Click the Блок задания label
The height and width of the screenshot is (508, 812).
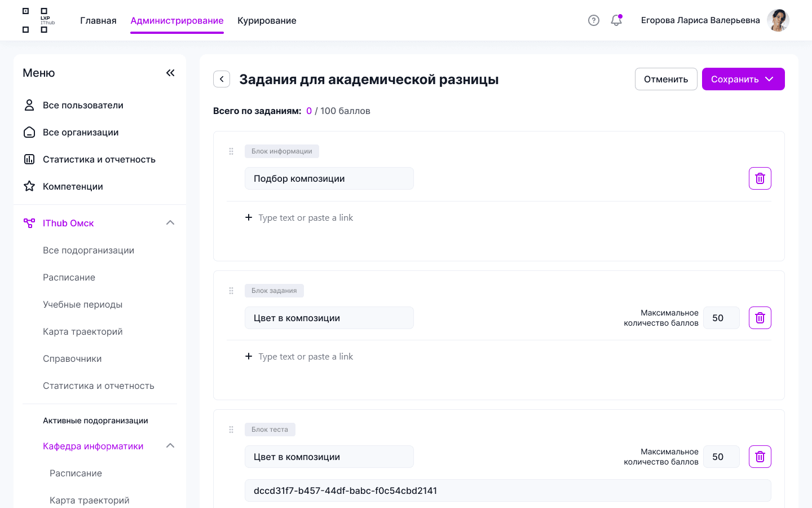(x=274, y=291)
